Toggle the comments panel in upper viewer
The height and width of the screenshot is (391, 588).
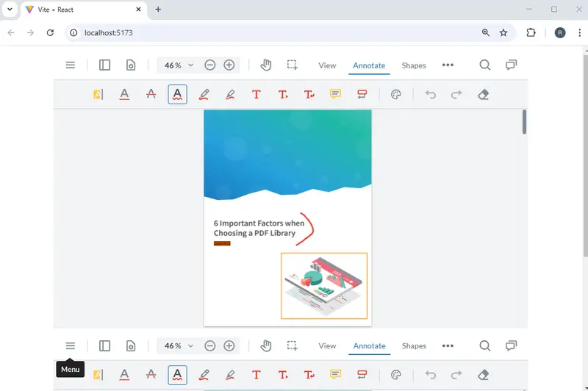coord(511,65)
